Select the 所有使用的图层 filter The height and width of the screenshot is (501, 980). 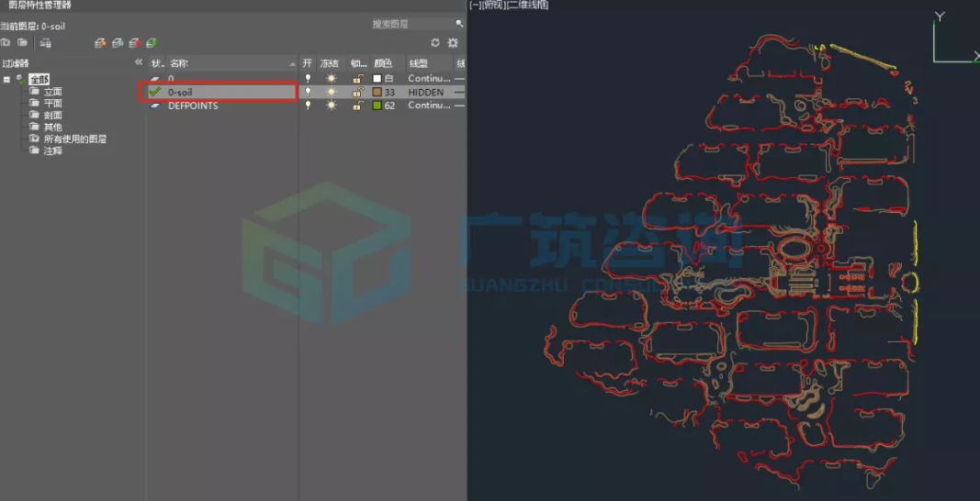tap(75, 139)
